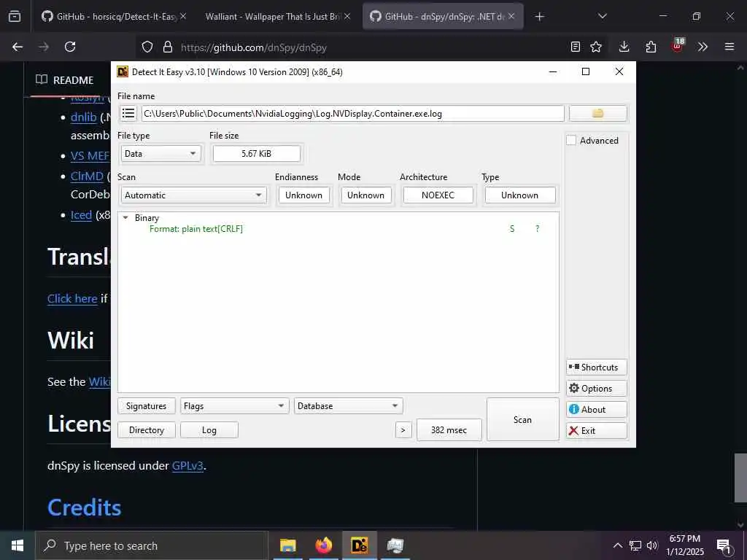The height and width of the screenshot is (560, 747).
Task: Show more tools overflow chevron in Firefox
Action: (x=703, y=47)
